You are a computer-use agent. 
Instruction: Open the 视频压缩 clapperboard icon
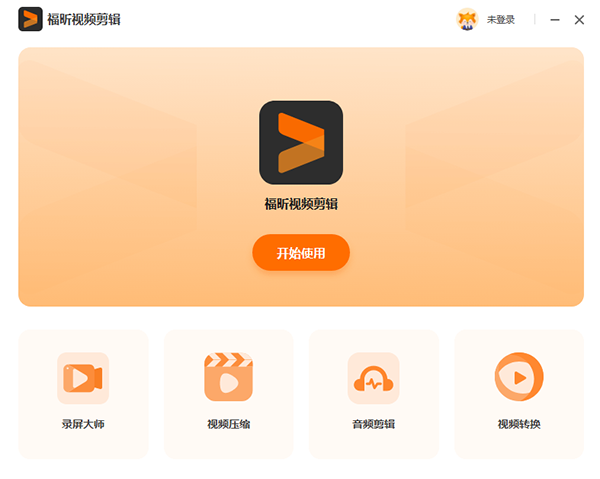(x=228, y=377)
